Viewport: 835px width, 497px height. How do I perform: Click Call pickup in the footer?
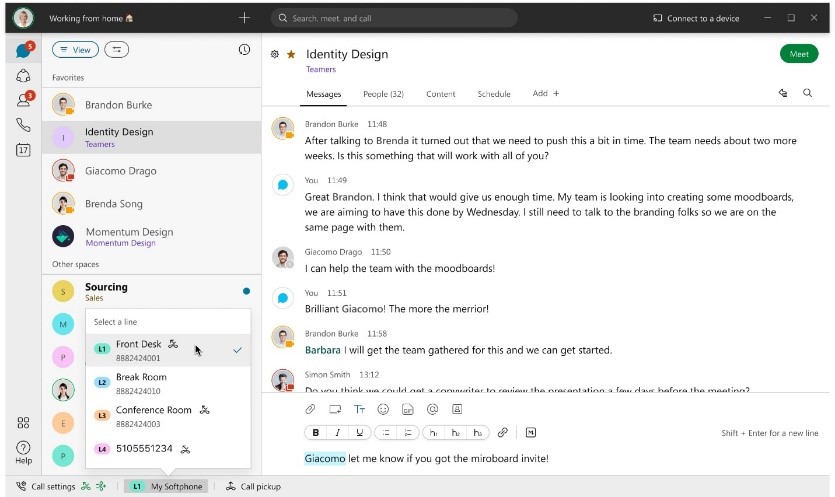pyautogui.click(x=254, y=487)
